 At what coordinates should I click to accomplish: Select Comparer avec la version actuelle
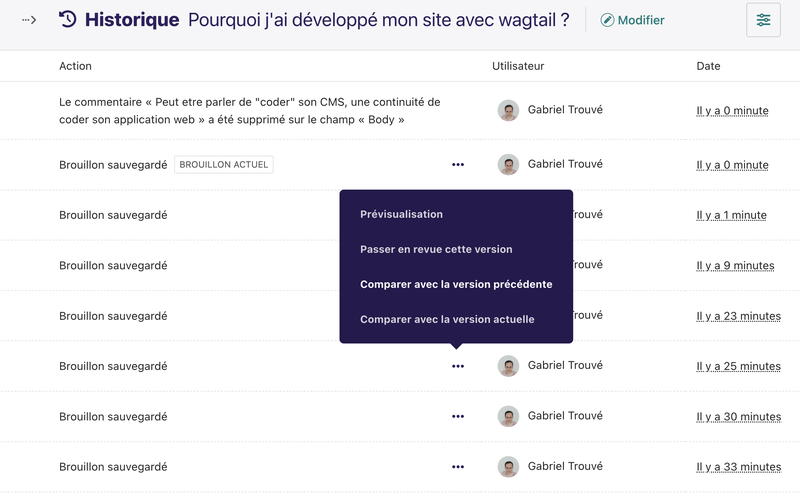tap(447, 319)
